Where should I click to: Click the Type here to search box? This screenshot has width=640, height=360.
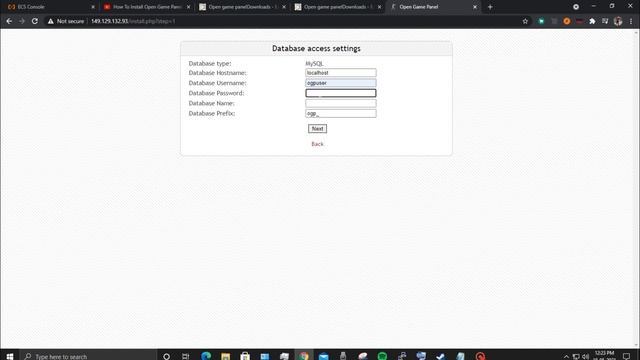click(88, 356)
